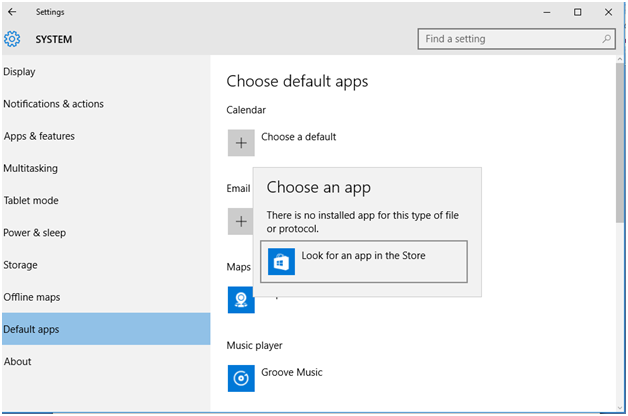The height and width of the screenshot is (416, 628).
Task: Select Multitasking in the sidebar
Action: point(31,168)
